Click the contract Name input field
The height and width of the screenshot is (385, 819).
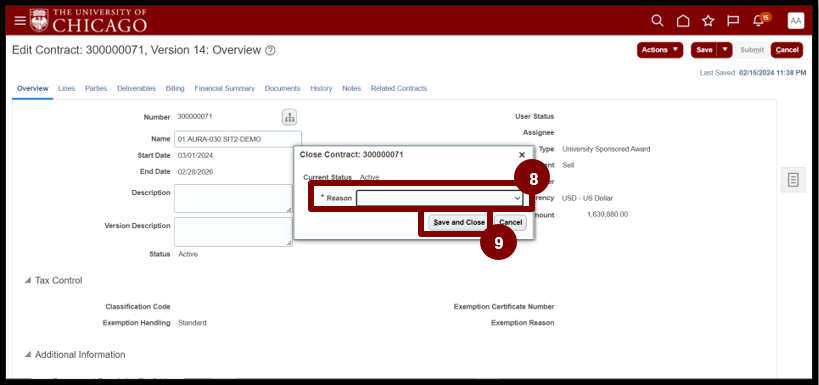pyautogui.click(x=238, y=139)
